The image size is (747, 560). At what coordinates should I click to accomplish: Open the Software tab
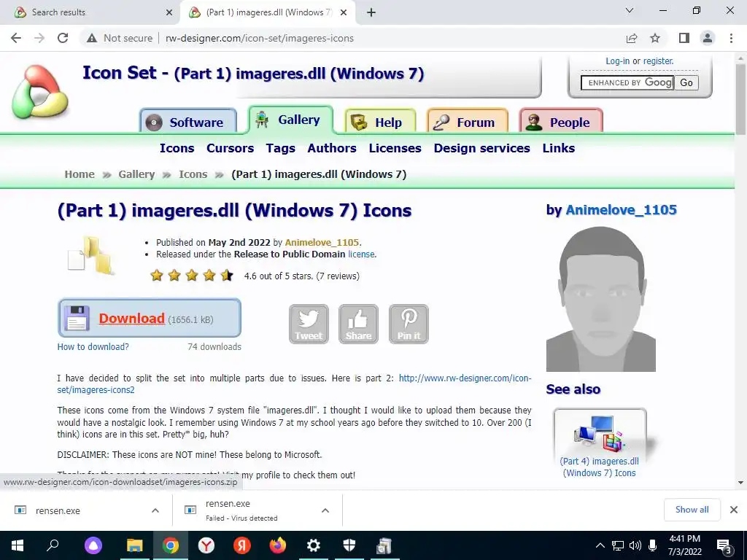tap(188, 122)
